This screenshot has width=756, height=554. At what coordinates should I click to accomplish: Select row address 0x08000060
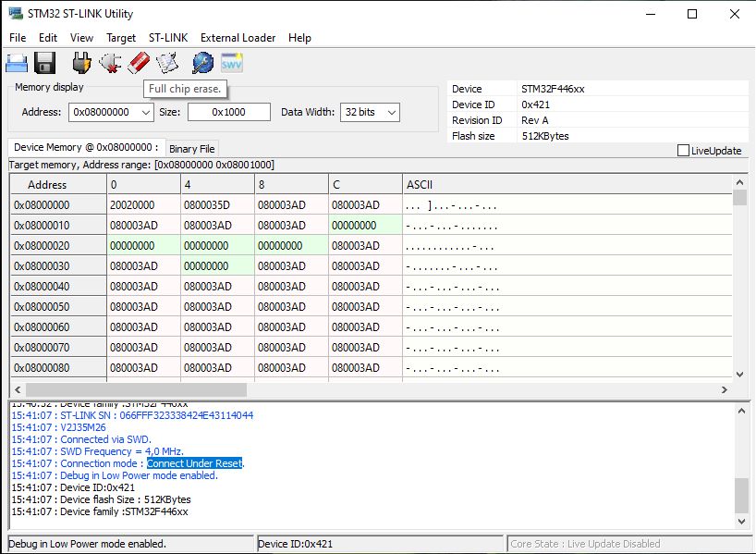pyautogui.click(x=58, y=326)
